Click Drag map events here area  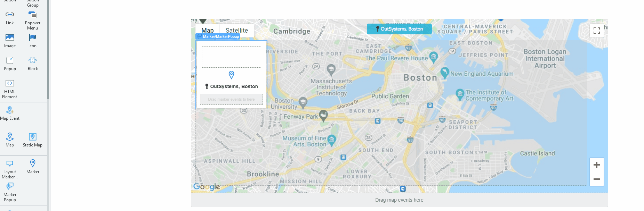399,200
